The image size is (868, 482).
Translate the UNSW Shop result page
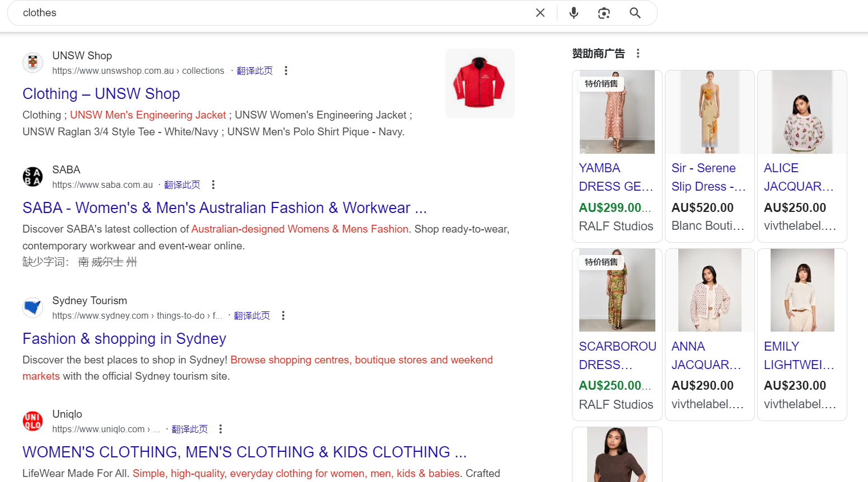255,70
